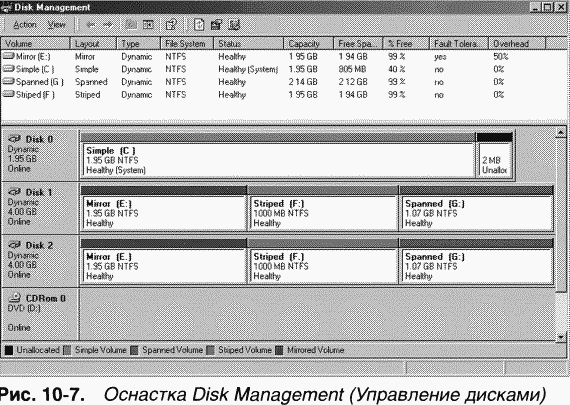The height and width of the screenshot is (405, 570).
Task: Click the Refresh toolbar icon
Action: tap(199, 25)
